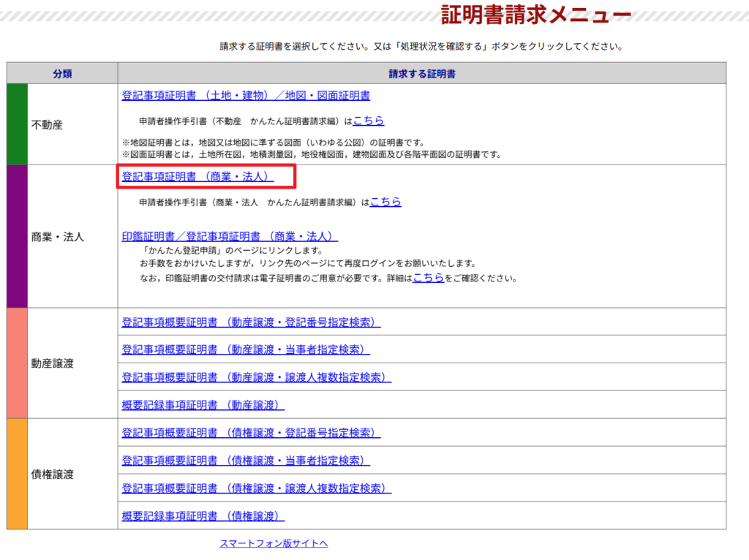The image size is (749, 560).
Task: Click the green color bar beside 不動産
Action: coord(17,124)
